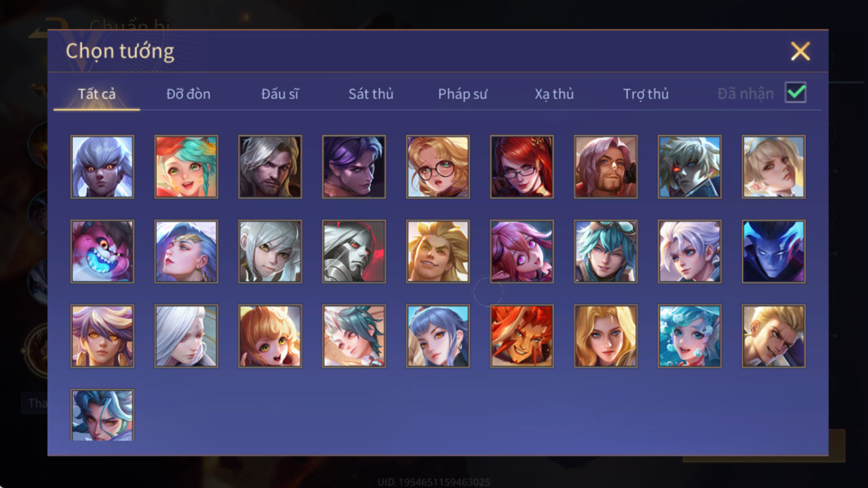Choose the orange-haired girl with cat ears
Image resolution: width=868 pixels, height=488 pixels.
coord(270,336)
